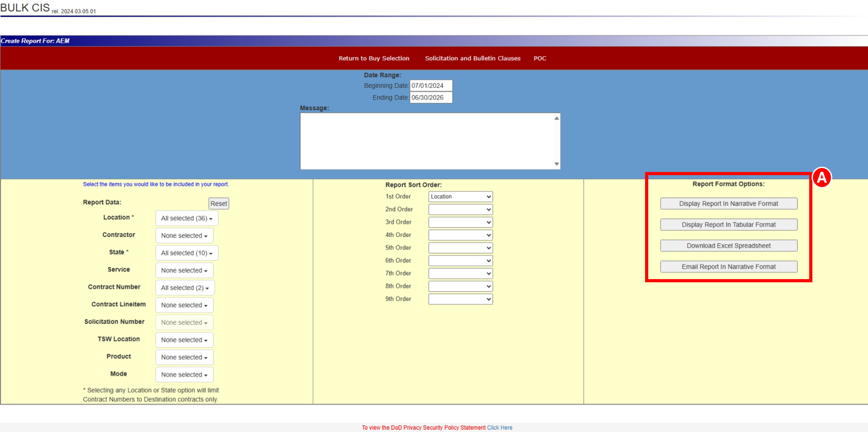Click the Message box scroll-down arrow

coord(556,164)
